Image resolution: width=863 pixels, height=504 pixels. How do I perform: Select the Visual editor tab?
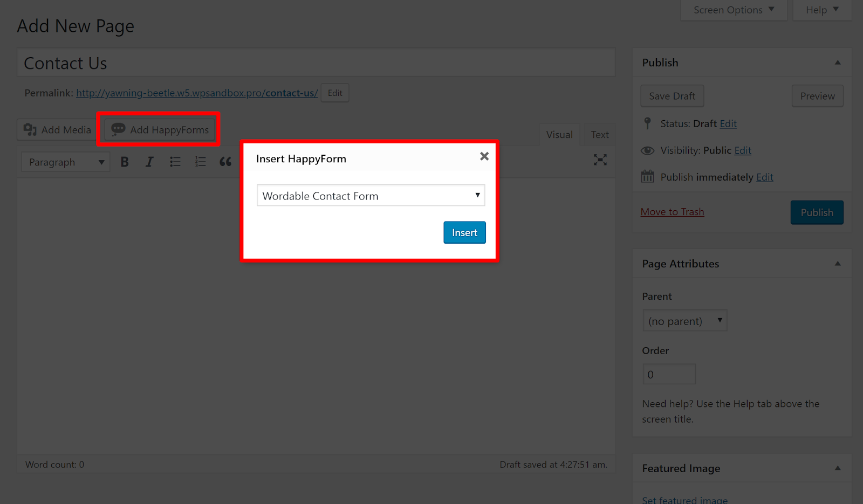[x=559, y=134]
